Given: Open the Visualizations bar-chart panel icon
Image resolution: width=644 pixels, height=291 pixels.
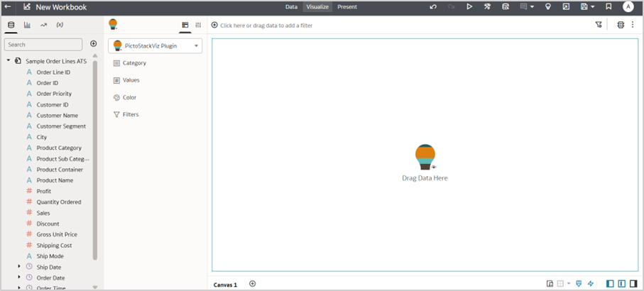Looking at the screenshot, I should click(x=27, y=25).
